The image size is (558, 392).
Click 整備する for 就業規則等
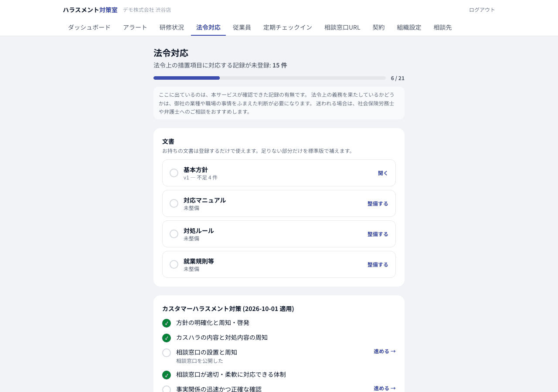tap(378, 264)
